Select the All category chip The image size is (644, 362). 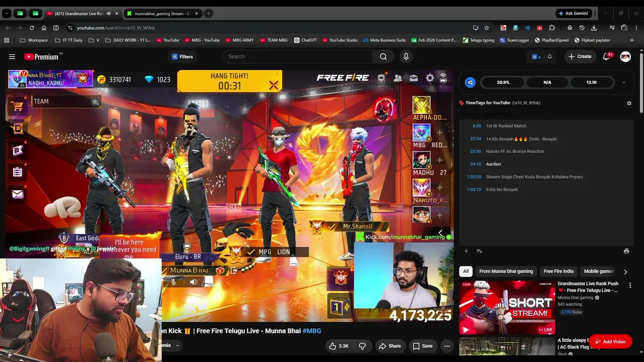pos(466,271)
